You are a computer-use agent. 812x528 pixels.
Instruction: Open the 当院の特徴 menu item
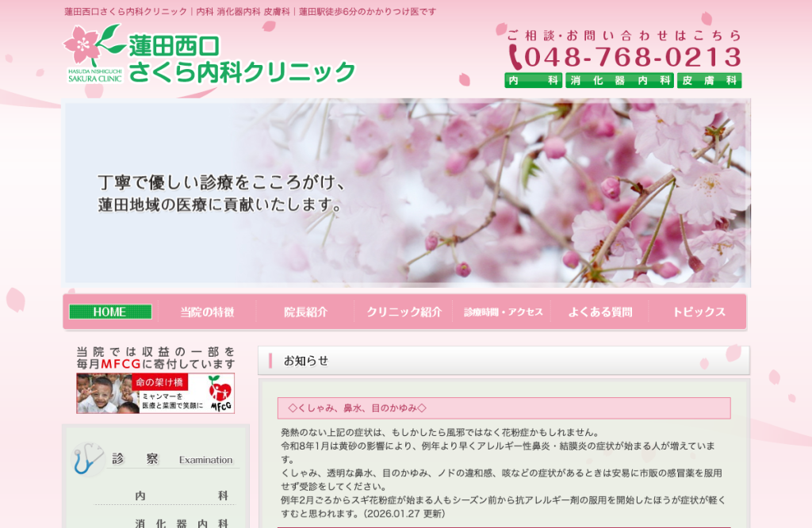click(207, 312)
